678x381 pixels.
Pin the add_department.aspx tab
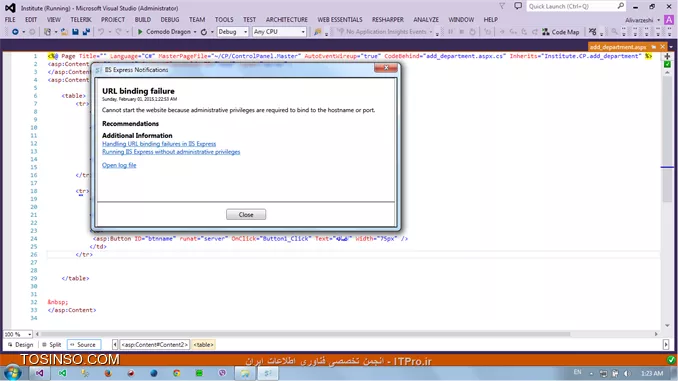pos(654,47)
